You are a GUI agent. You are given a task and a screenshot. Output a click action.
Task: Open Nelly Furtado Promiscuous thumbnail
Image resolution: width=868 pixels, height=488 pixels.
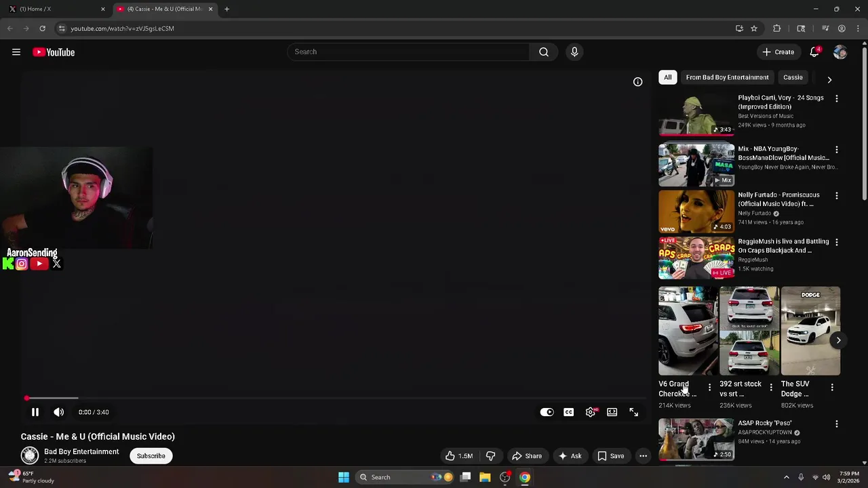pyautogui.click(x=696, y=211)
